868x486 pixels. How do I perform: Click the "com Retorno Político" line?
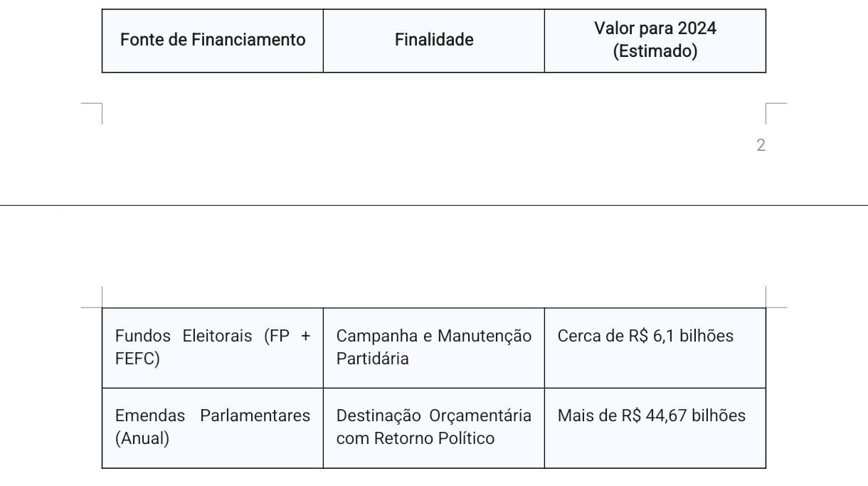coord(416,438)
